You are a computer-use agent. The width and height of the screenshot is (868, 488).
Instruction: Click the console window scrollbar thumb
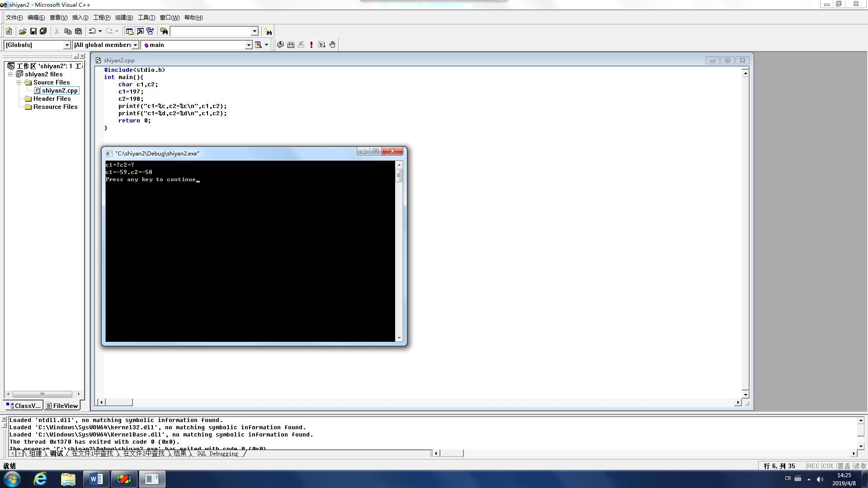[x=399, y=175]
